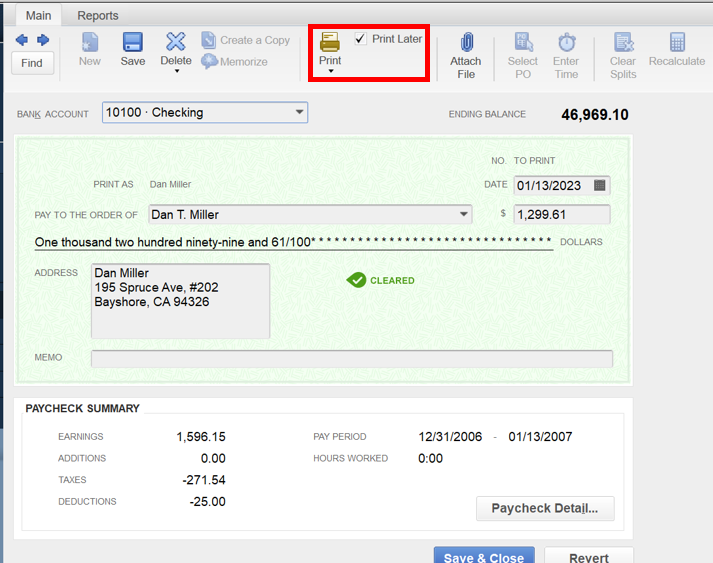The image size is (713, 563).
Task: Click the hours worked value 0:00
Action: 430,458
